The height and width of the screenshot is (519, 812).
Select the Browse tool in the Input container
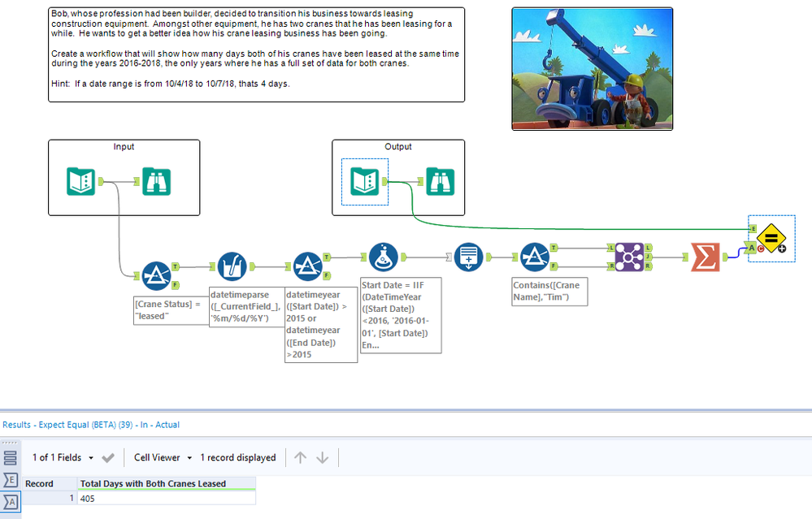pos(156,182)
